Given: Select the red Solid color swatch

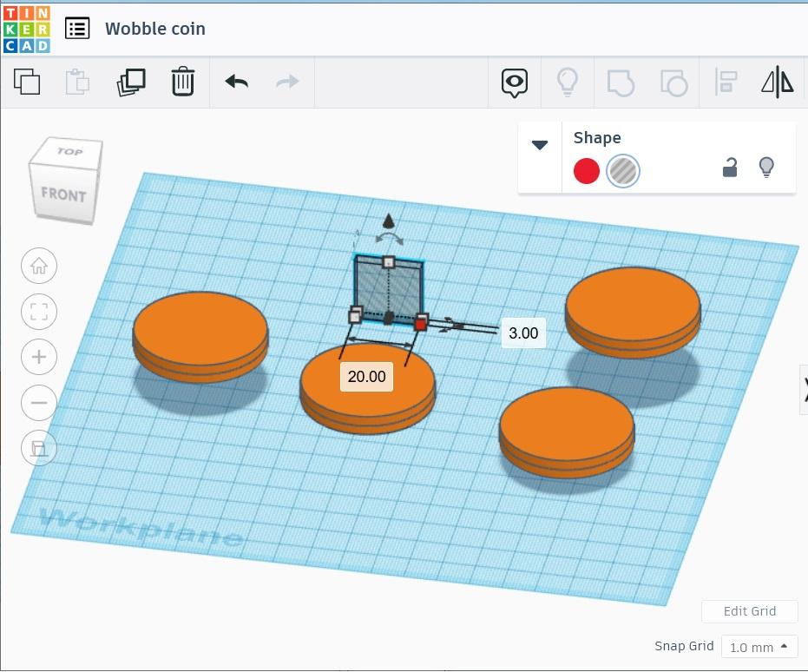Looking at the screenshot, I should click(587, 171).
